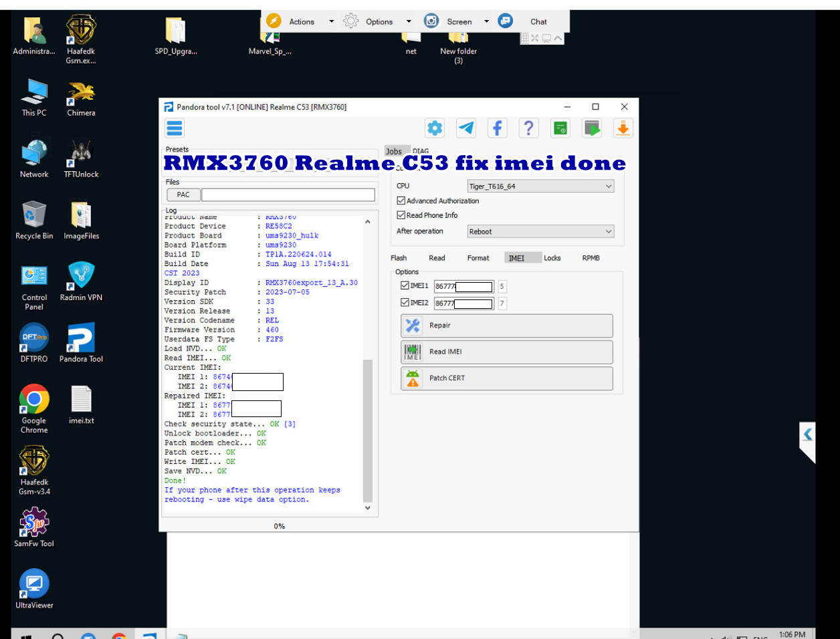
Task: Select the Locks tab
Action: click(552, 258)
